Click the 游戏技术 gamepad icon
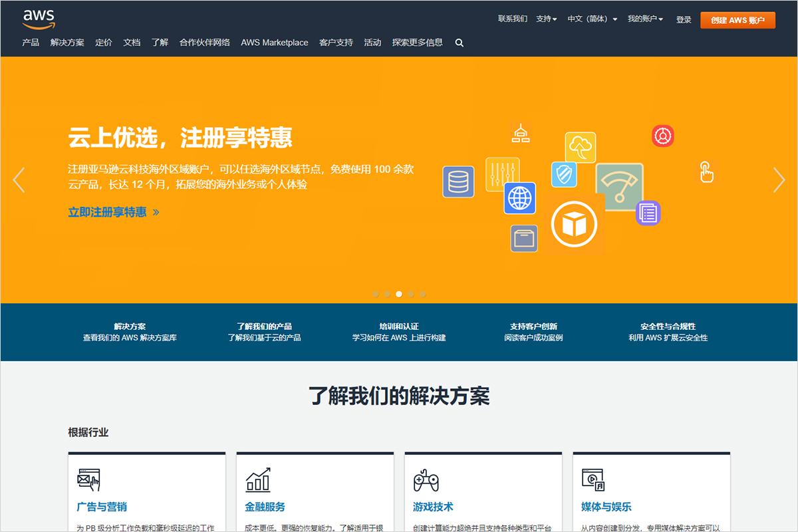The image size is (798, 532). (x=426, y=479)
